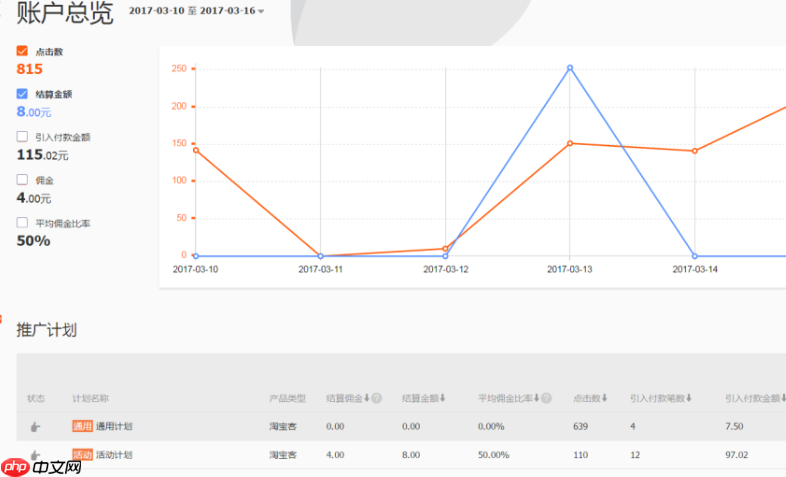The height and width of the screenshot is (477, 786).
Task: Tick the 佣金 checkbox
Action: click(x=22, y=180)
